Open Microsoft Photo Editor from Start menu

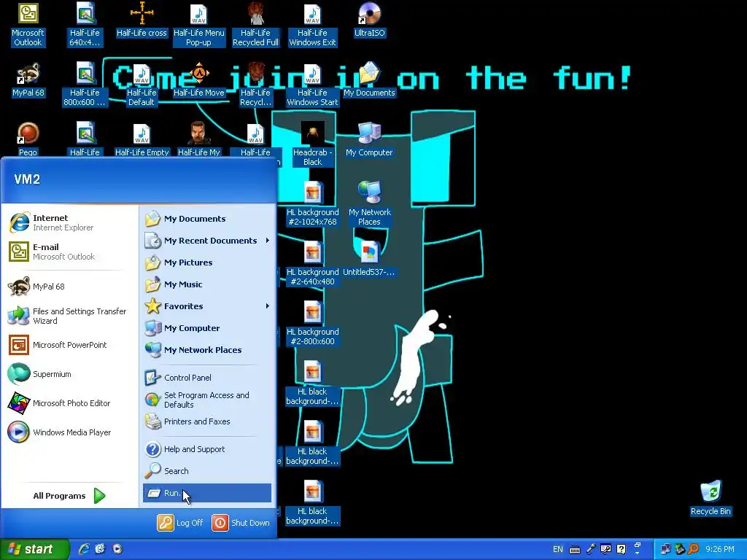point(69,402)
